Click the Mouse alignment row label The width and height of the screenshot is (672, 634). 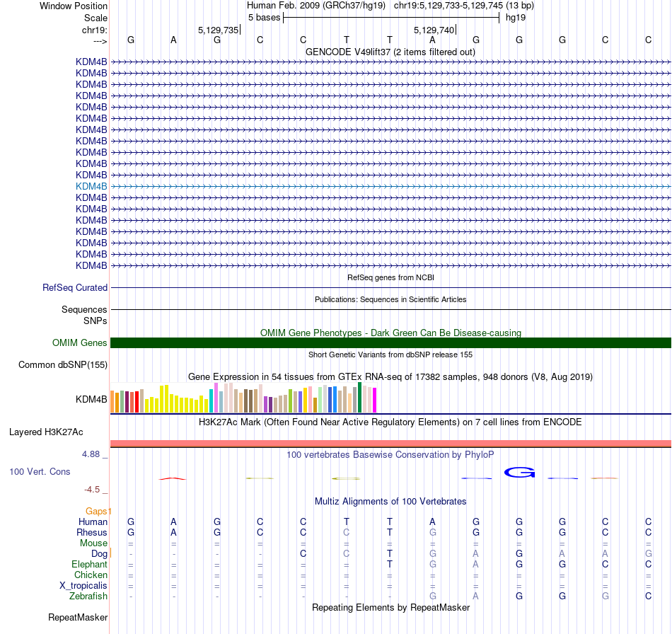(x=93, y=543)
